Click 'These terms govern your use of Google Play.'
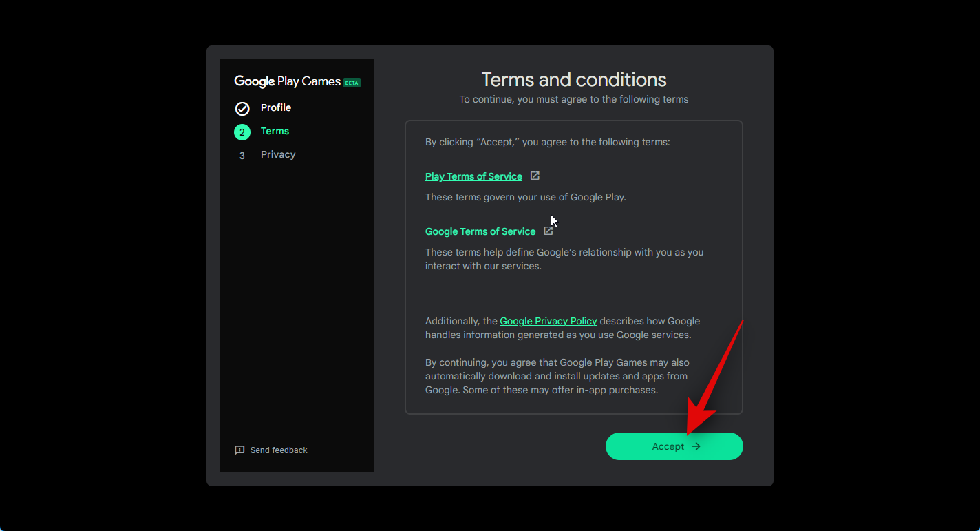This screenshot has height=531, width=980. pyautogui.click(x=526, y=197)
